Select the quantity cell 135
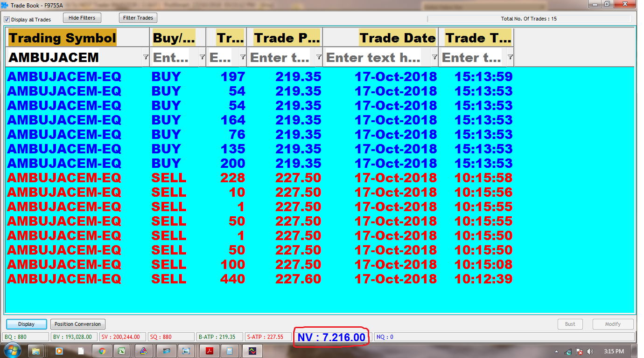Viewport: 644px width, 358px height. click(x=233, y=149)
